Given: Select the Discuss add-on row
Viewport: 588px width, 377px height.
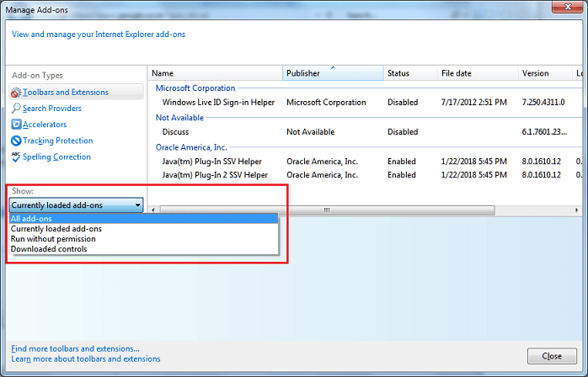Looking at the screenshot, I should point(366,132).
